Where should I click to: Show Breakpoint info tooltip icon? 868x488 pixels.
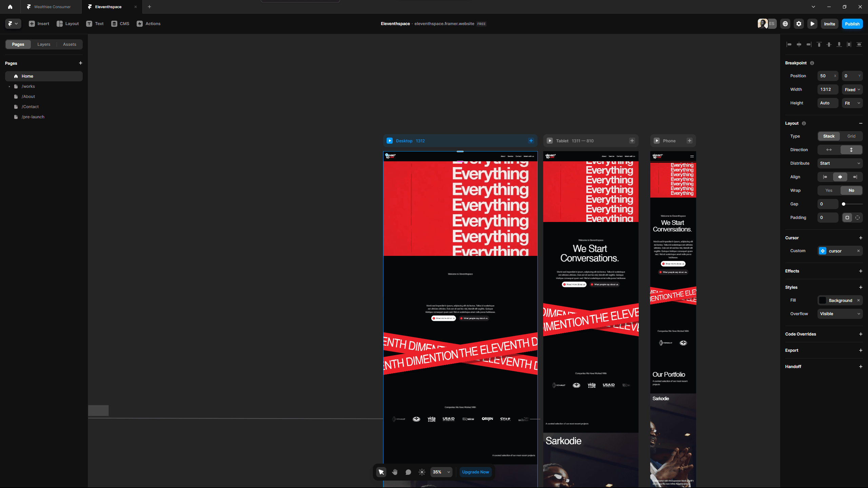click(x=812, y=63)
